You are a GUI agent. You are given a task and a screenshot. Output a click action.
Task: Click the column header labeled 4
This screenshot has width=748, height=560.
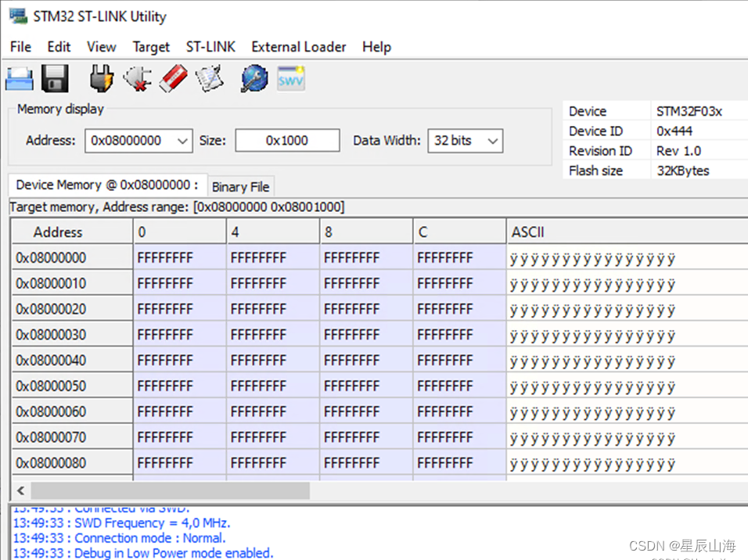tap(272, 232)
